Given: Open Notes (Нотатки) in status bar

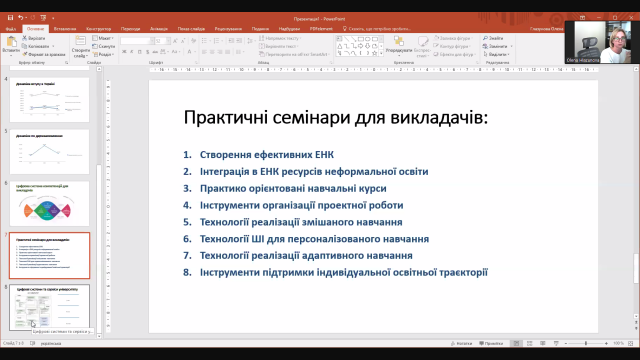Looking at the screenshot, I should [461, 343].
